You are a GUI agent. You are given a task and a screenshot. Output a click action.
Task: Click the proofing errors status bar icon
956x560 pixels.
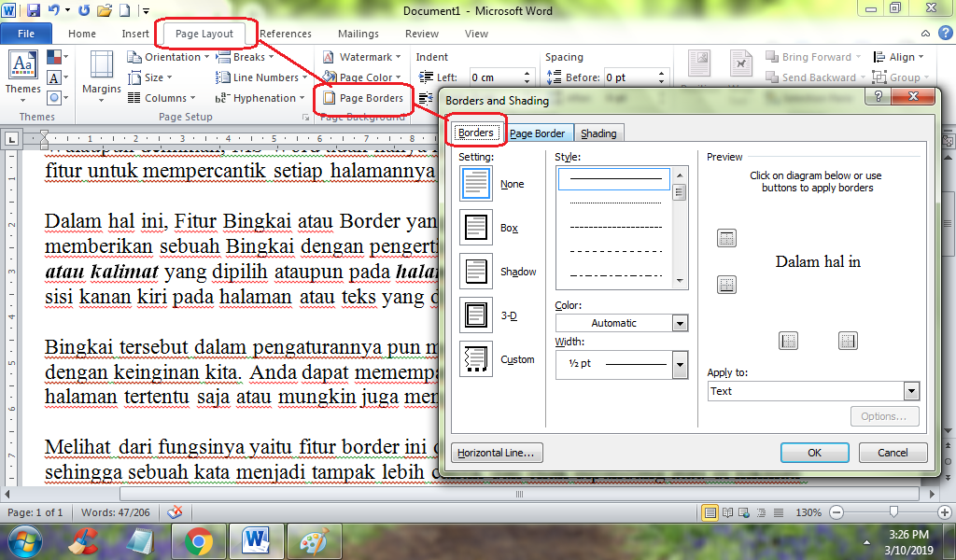tap(175, 512)
